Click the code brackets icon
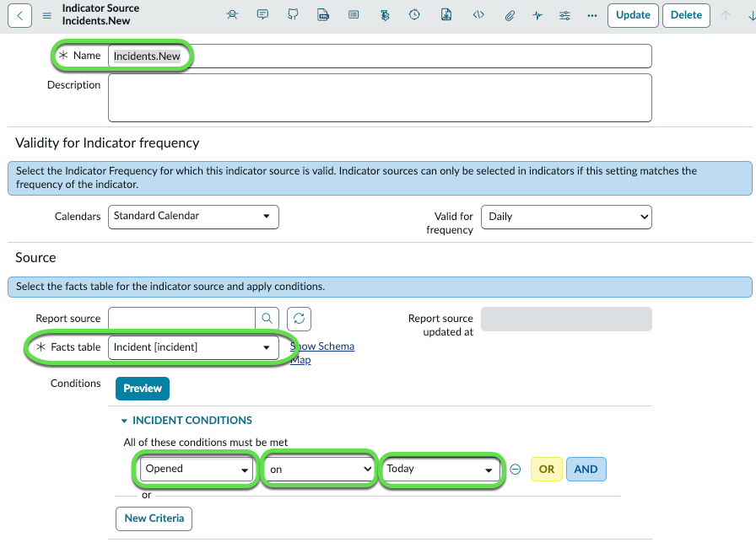Viewport: 756px width, 548px height. coord(478,15)
